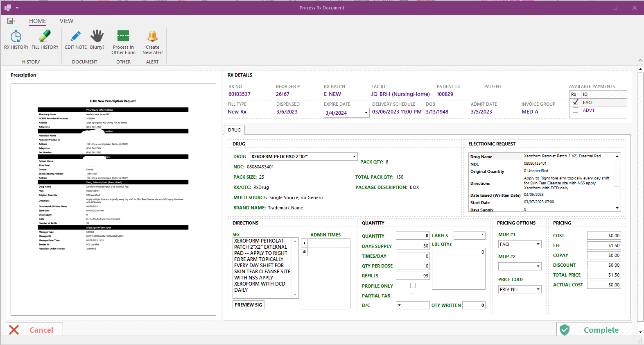Select the DRUG tab

(x=234, y=130)
